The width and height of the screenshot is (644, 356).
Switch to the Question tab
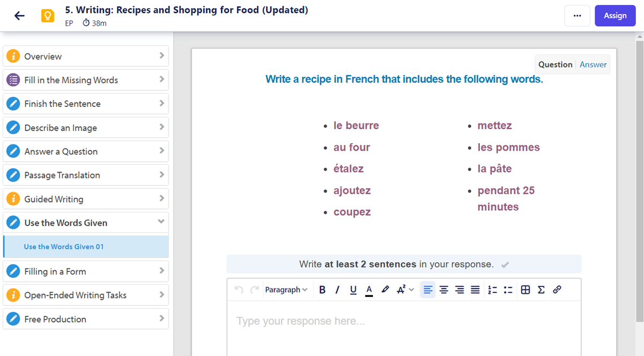555,64
